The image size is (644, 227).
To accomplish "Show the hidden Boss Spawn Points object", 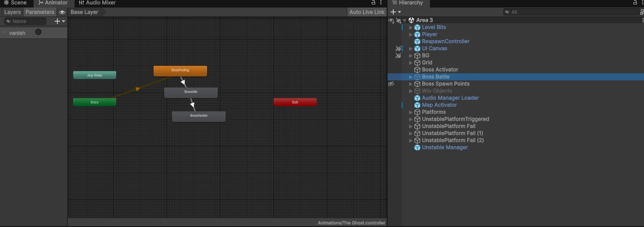I will pyautogui.click(x=391, y=84).
